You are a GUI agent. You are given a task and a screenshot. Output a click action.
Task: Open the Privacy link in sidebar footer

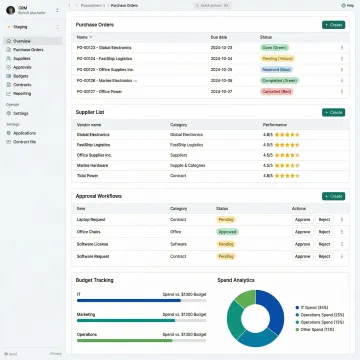click(56, 354)
